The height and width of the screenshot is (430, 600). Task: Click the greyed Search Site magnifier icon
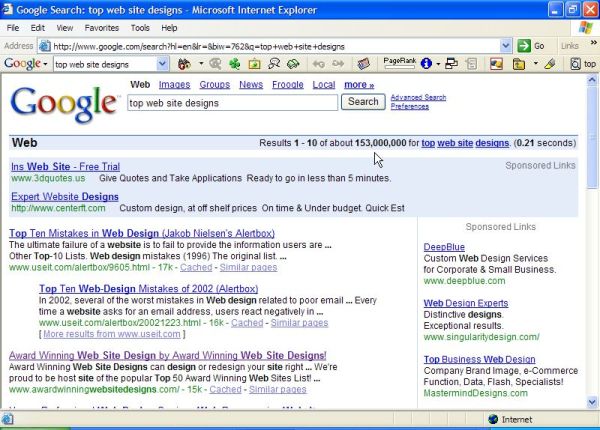tap(215, 64)
